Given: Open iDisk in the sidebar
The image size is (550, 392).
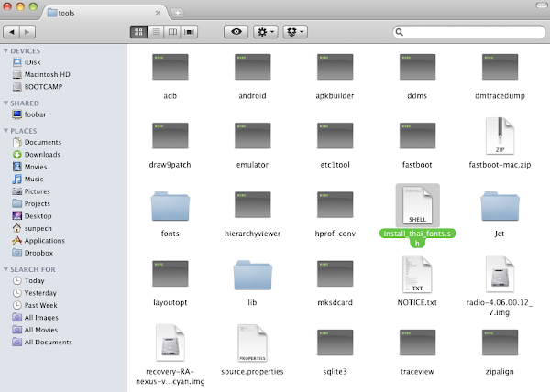Looking at the screenshot, I should (27, 62).
